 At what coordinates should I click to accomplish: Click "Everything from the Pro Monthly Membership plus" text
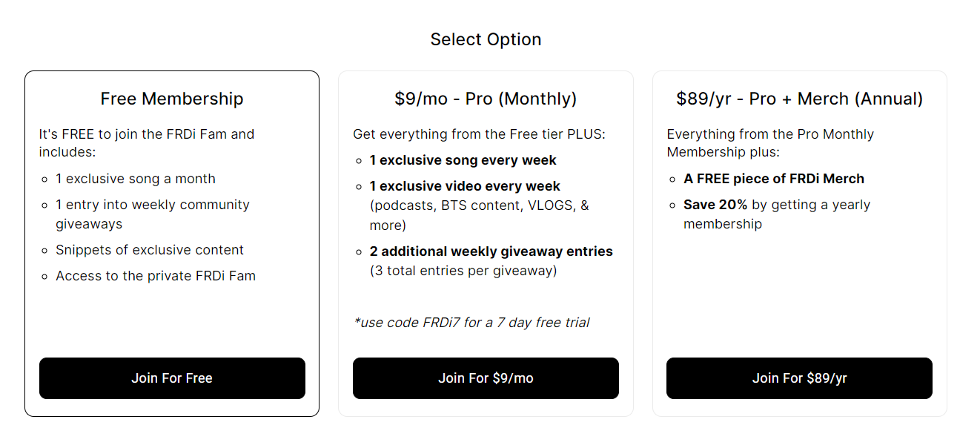770,134
